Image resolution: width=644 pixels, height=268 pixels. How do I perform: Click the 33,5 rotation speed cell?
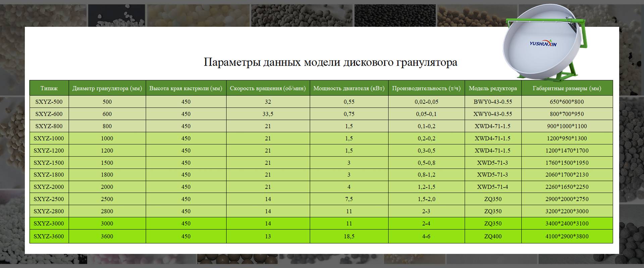click(268, 114)
